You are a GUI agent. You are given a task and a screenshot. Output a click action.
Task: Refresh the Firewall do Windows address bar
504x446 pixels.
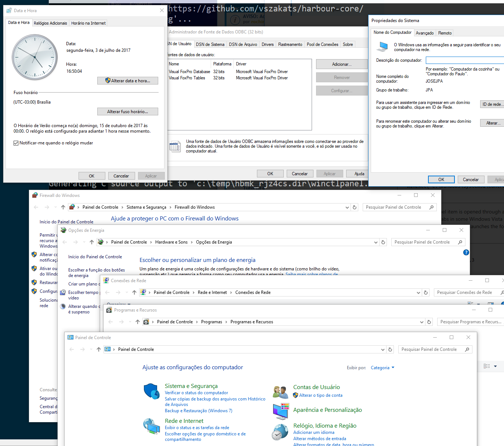(x=355, y=207)
